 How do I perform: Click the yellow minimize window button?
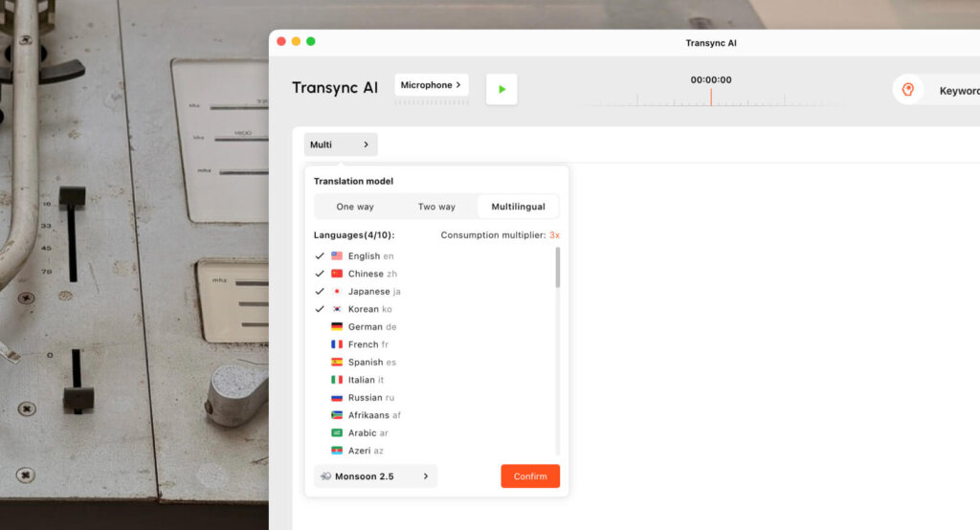pos(297,41)
